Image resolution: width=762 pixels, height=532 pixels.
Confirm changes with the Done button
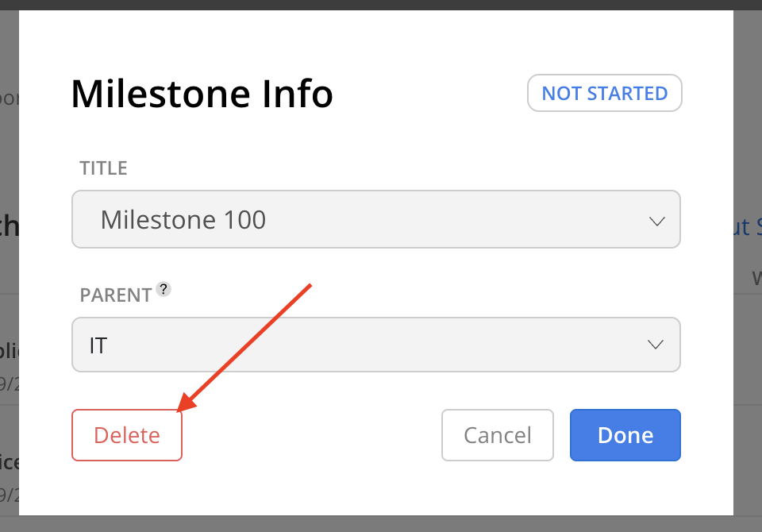click(625, 435)
